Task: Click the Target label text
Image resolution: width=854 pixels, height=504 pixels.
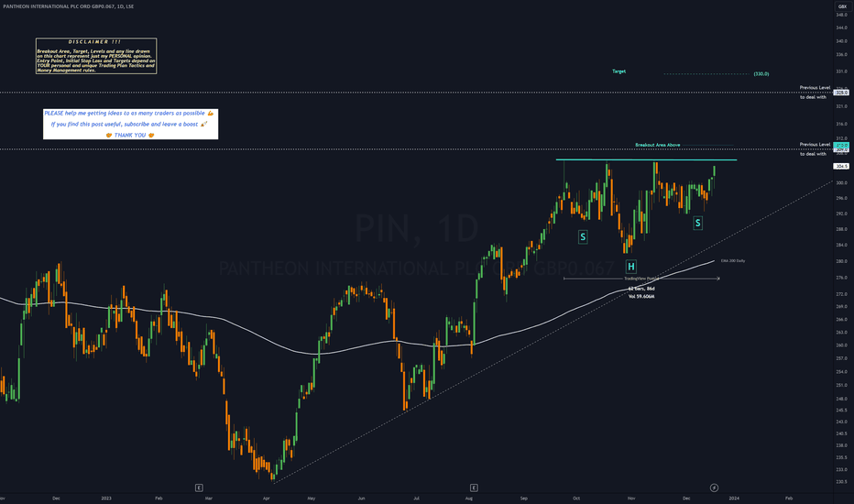Action: [x=619, y=71]
